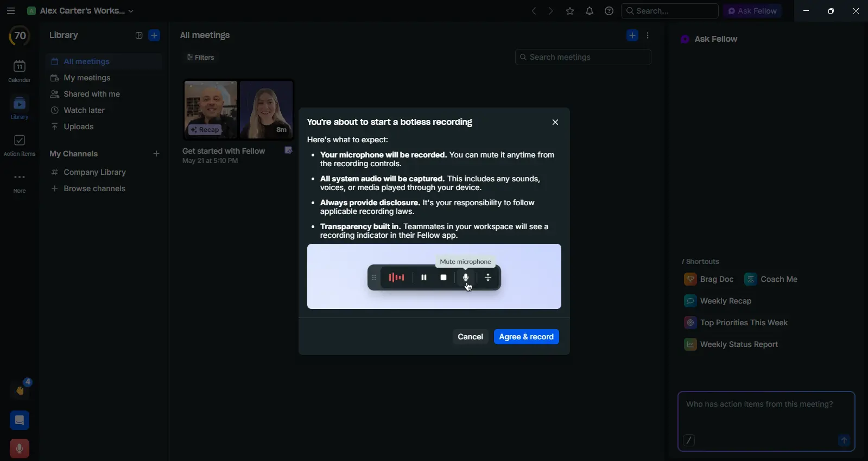Open the Filters control

coord(200,58)
